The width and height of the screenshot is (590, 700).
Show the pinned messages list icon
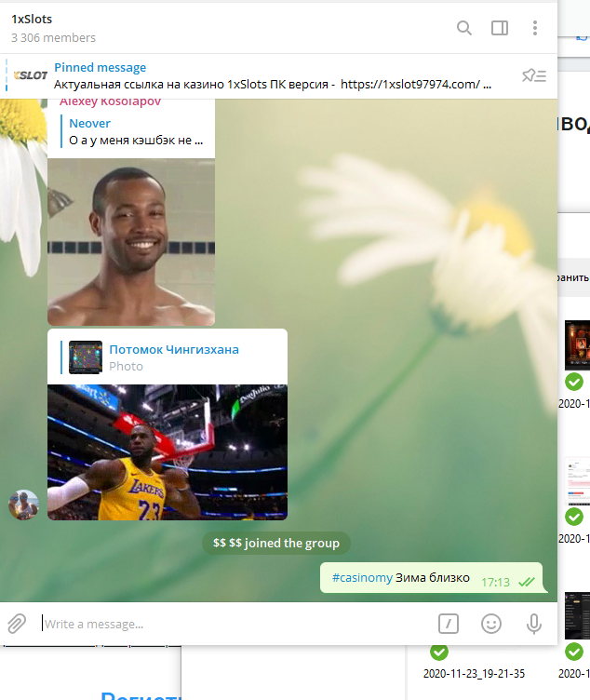(534, 75)
